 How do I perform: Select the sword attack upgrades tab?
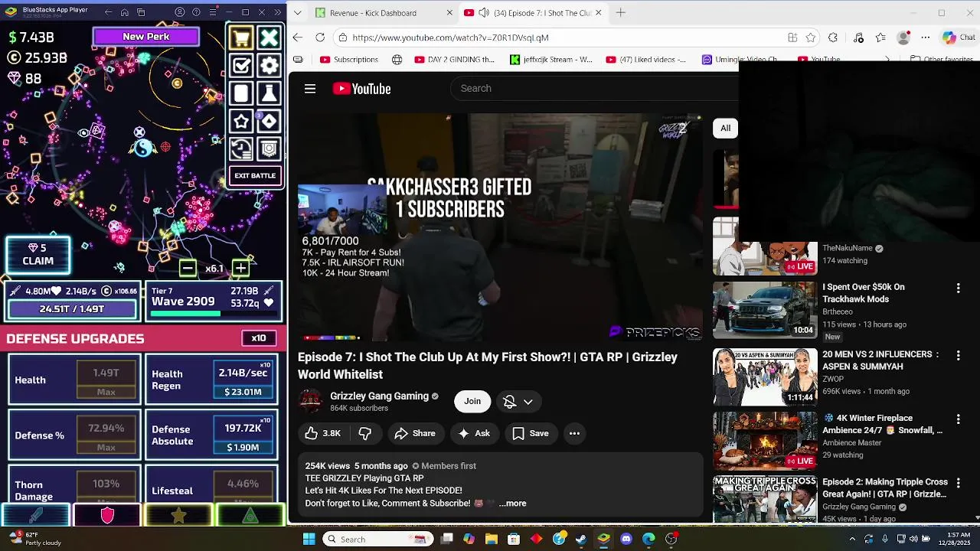point(36,516)
